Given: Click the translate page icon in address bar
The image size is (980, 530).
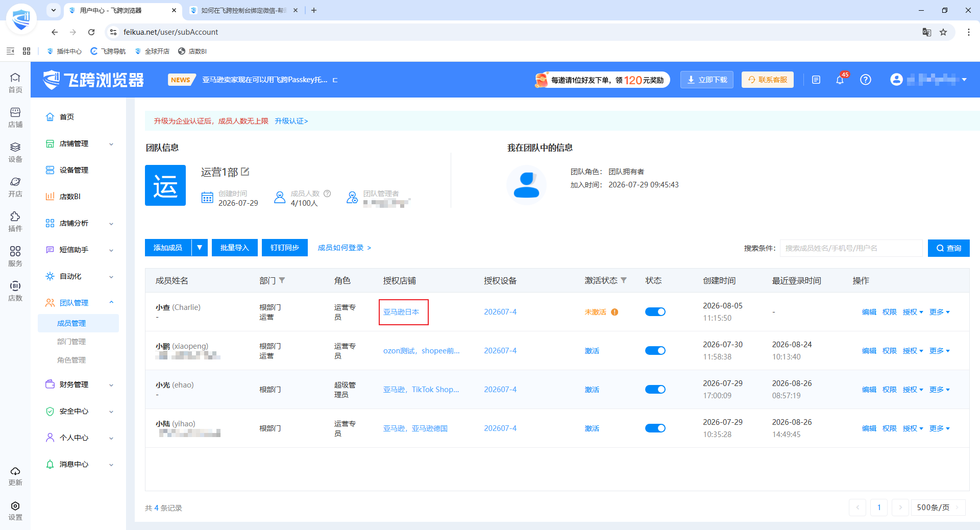Looking at the screenshot, I should tap(927, 32).
